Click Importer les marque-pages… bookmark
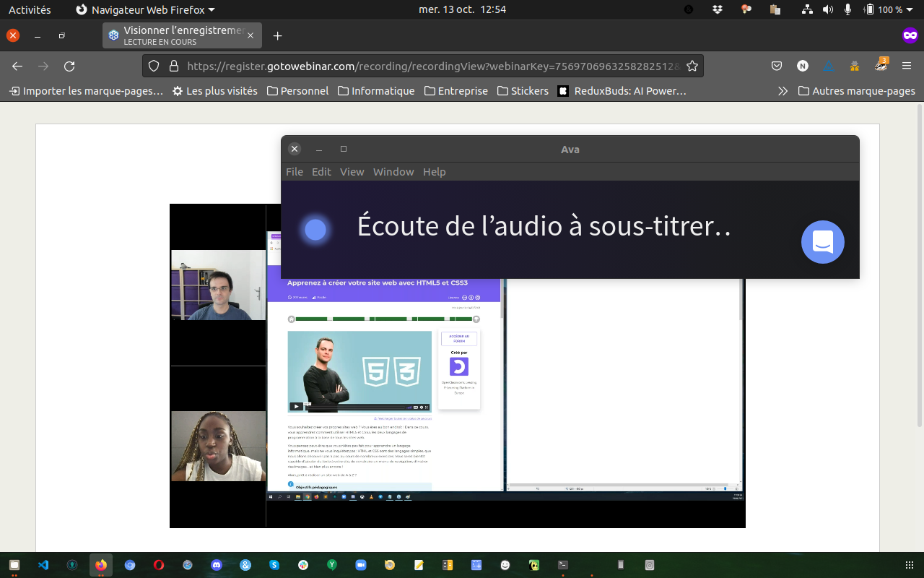The image size is (924, 578). click(86, 91)
